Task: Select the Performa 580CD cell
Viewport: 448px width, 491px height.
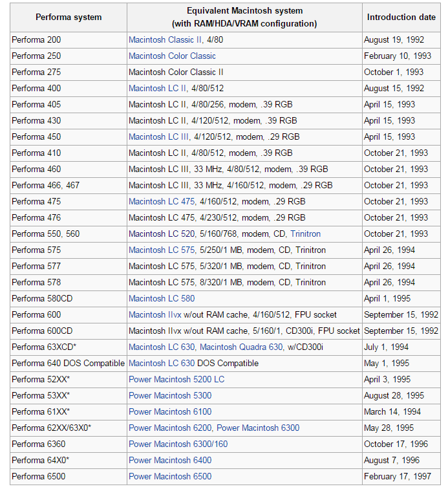Action: coord(69,299)
